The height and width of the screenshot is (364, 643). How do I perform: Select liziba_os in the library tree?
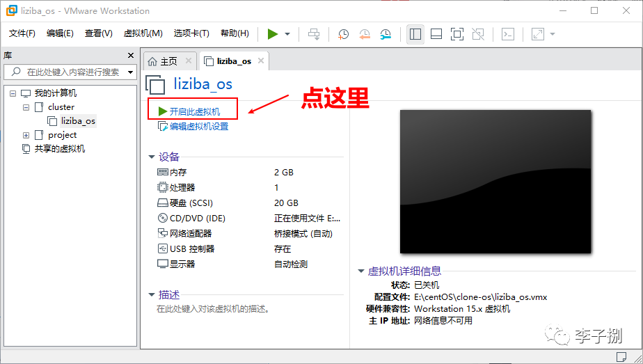(x=78, y=121)
